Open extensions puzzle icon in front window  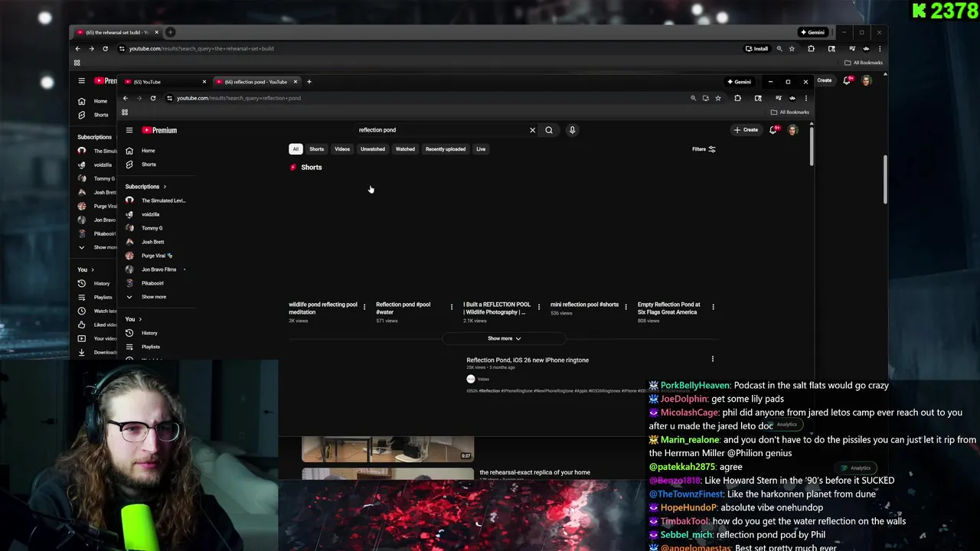click(x=737, y=98)
